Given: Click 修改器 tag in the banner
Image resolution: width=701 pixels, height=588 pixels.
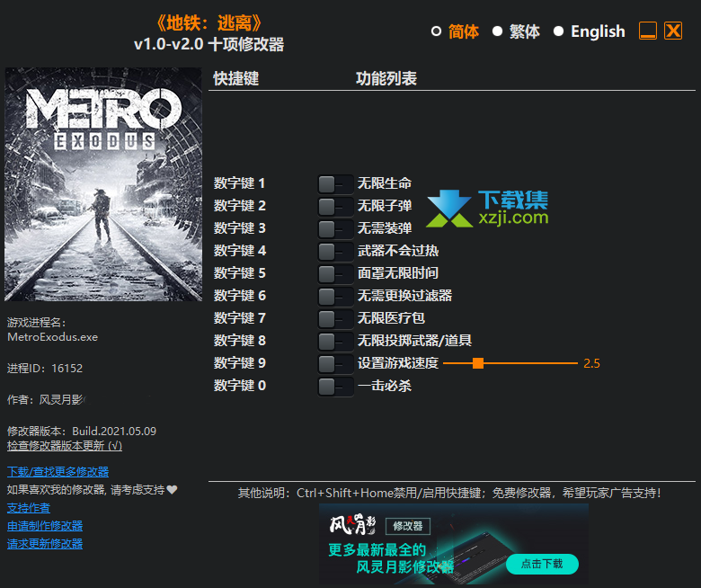Looking at the screenshot, I should (408, 526).
